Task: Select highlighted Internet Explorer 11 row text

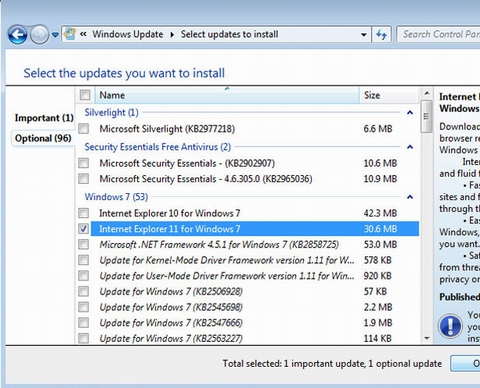Action: [x=169, y=229]
